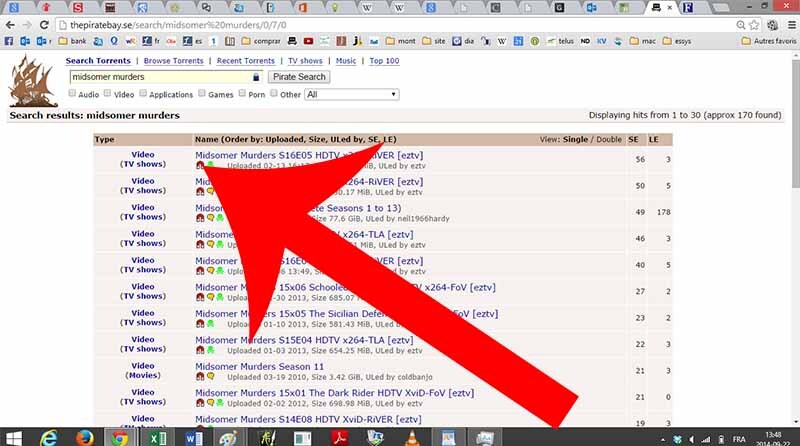Click leecher count 178 in Complete Seasons row
This screenshot has height=446, width=800.
[663, 212]
